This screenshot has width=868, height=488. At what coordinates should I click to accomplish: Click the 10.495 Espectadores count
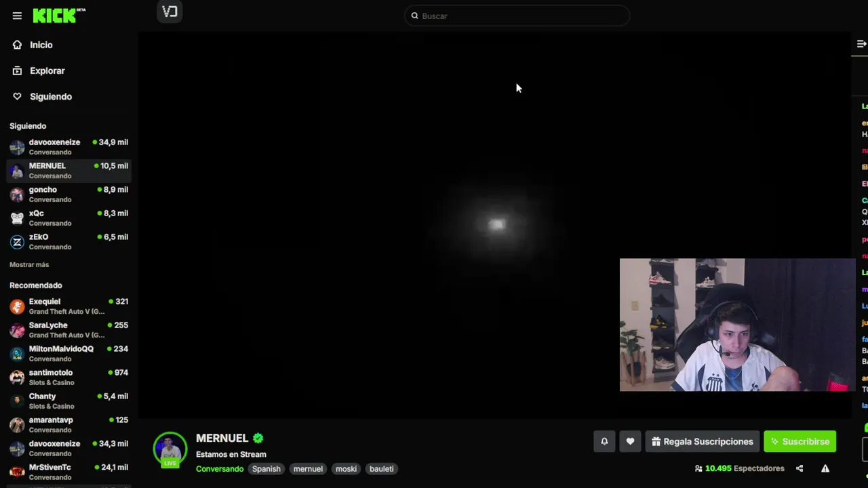tap(745, 468)
